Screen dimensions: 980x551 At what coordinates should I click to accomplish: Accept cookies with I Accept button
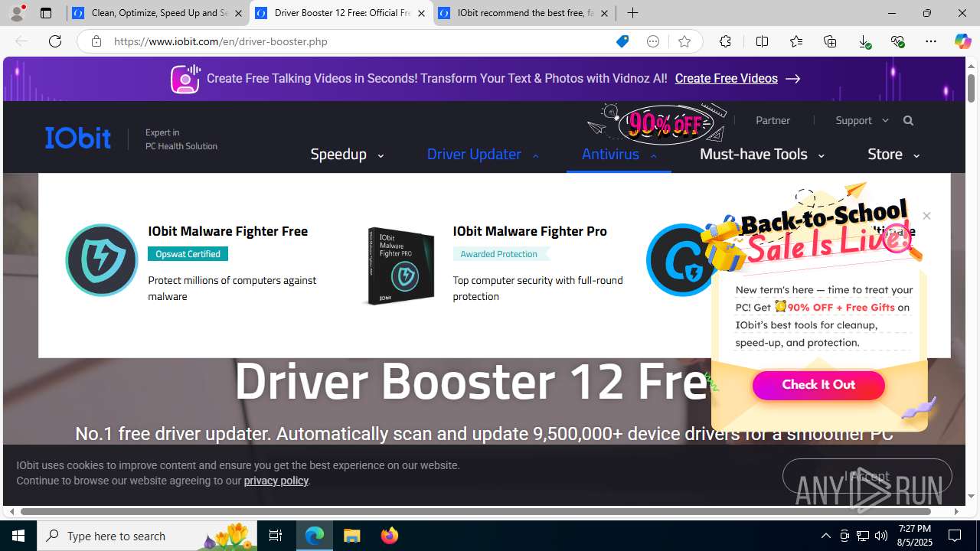pos(867,476)
